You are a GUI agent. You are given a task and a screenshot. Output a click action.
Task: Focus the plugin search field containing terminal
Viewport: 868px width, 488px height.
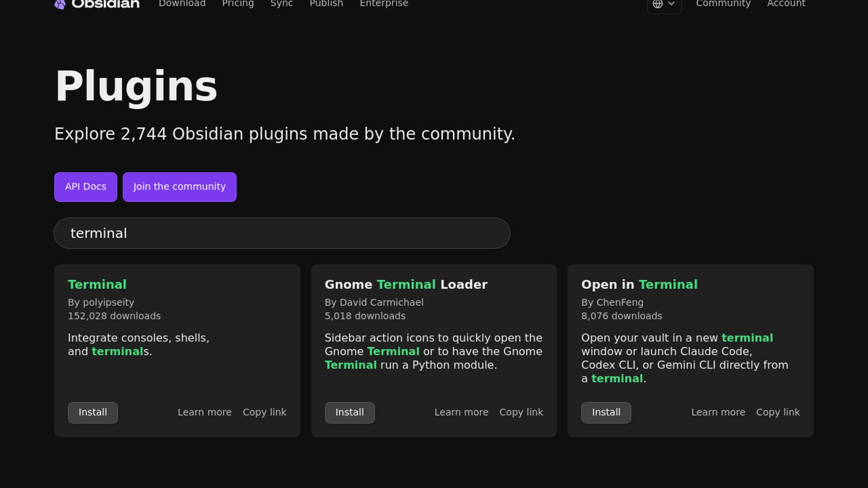tap(282, 233)
